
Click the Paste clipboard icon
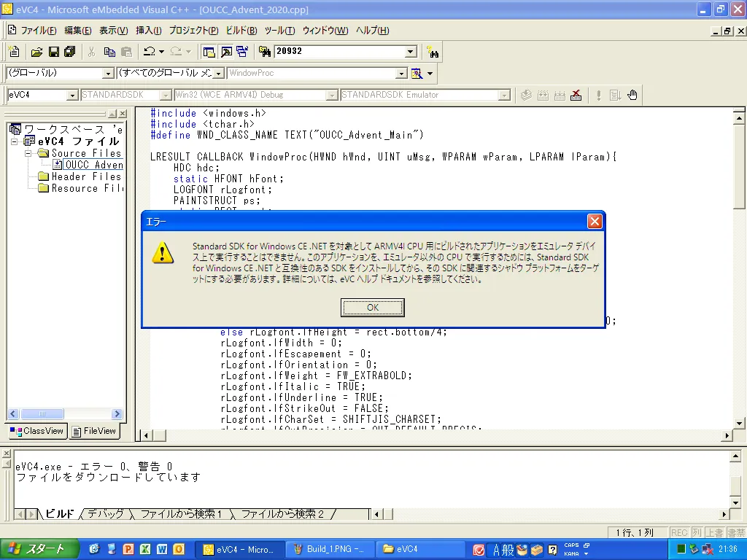pyautogui.click(x=126, y=52)
